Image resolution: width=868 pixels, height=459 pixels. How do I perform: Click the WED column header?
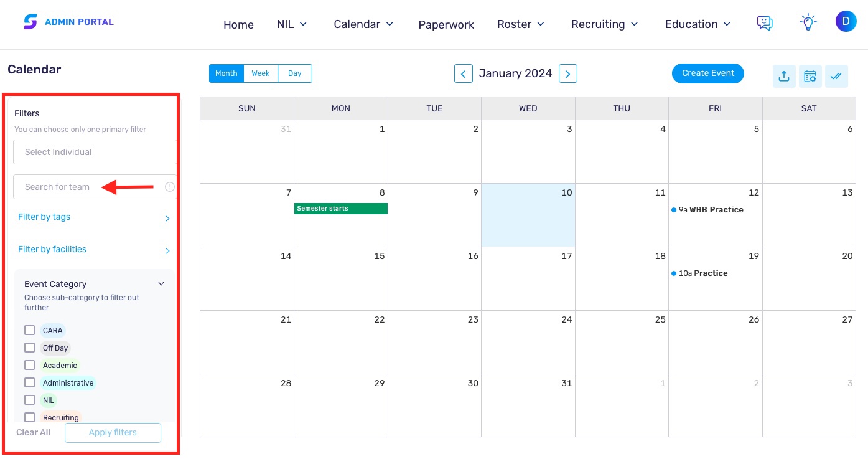click(x=528, y=108)
